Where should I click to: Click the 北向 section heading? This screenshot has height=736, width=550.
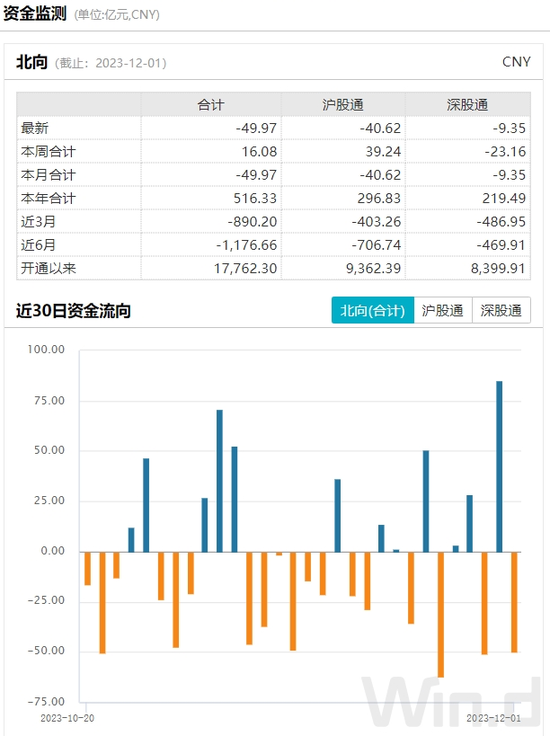click(x=32, y=62)
